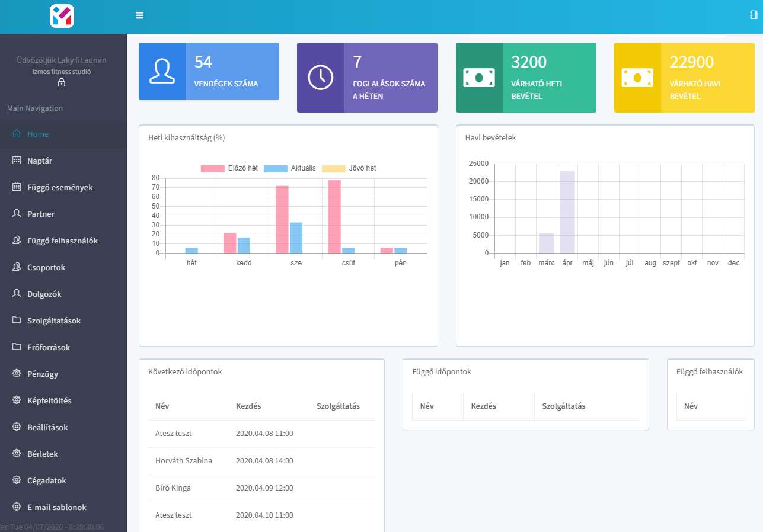Click the folder icon next to Szolgáltatások
763x532 pixels.
[x=17, y=321]
